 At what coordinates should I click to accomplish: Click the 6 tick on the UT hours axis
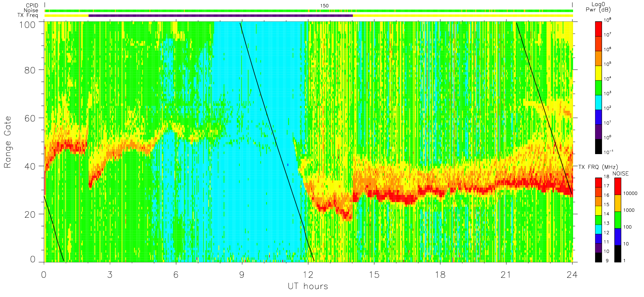tap(176, 275)
